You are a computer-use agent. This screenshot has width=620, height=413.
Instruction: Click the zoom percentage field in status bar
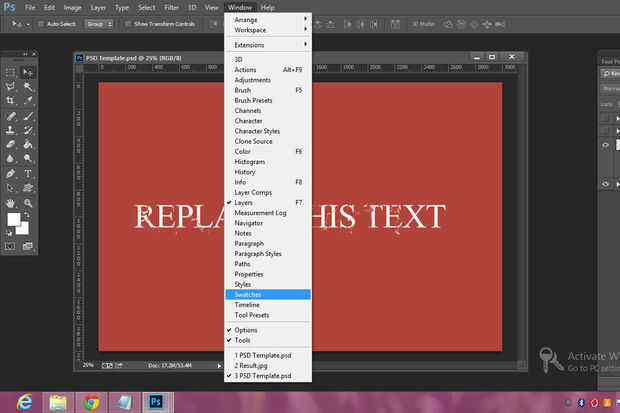(x=89, y=365)
